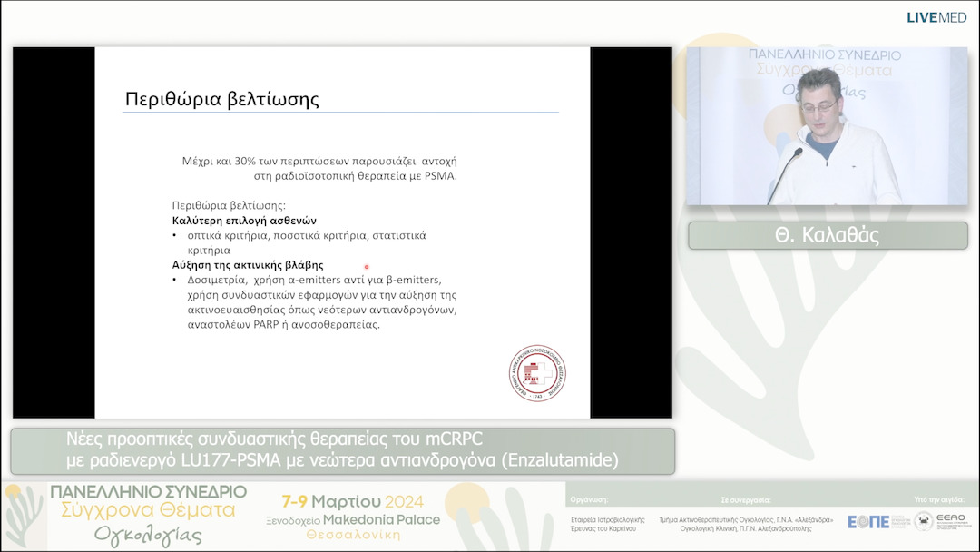Click the LIVEMED logo in top corner
The image size is (980, 552).
[937, 17]
